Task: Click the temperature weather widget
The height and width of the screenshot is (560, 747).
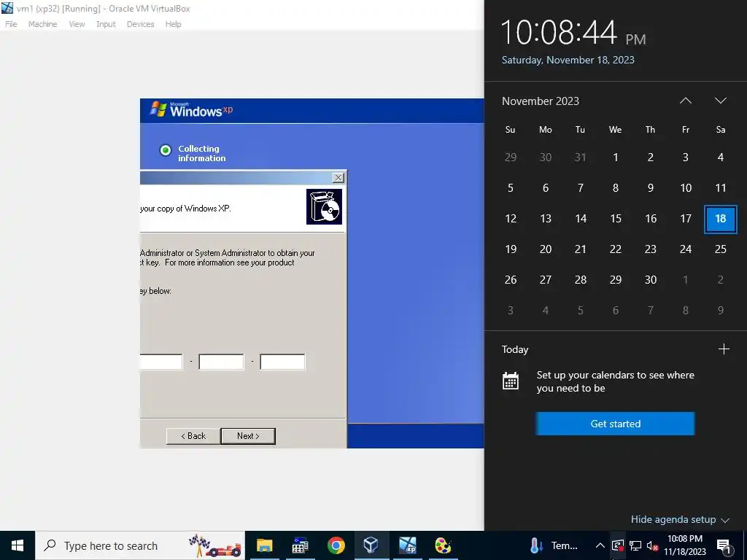Action: [554, 545]
